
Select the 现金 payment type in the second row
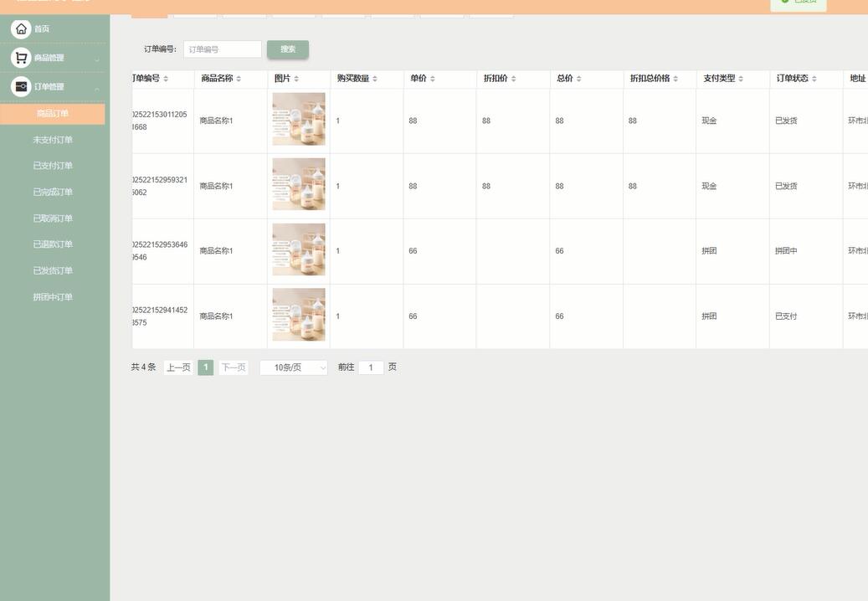tap(709, 186)
